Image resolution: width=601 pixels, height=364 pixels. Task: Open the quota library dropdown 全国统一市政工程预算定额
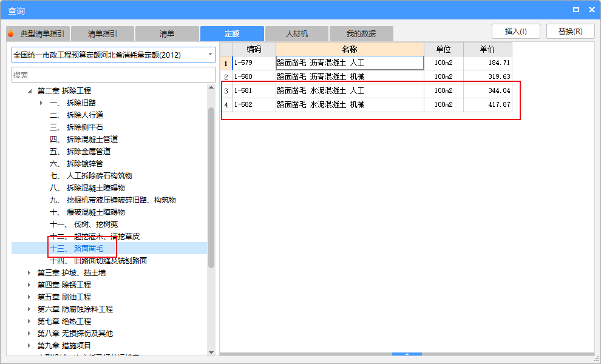pos(114,55)
